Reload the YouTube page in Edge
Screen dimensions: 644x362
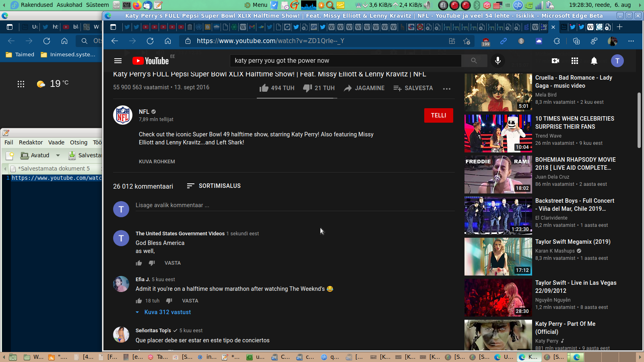point(150,41)
